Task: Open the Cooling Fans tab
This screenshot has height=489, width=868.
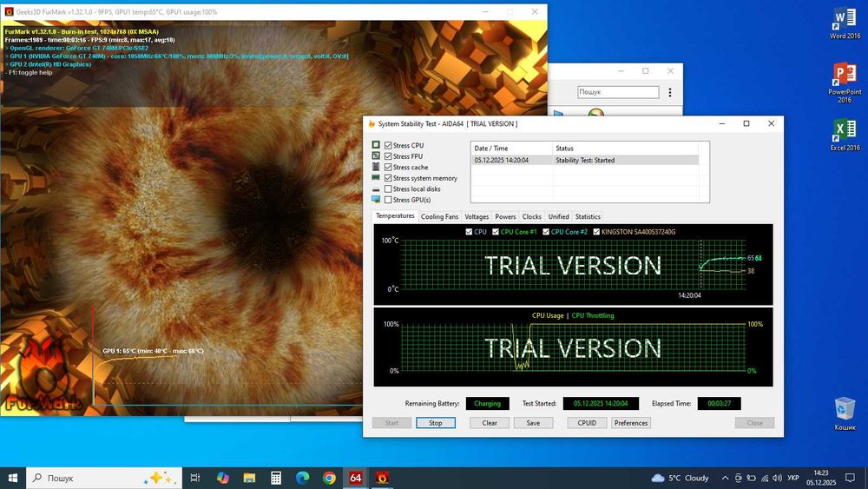Action: [x=439, y=216]
